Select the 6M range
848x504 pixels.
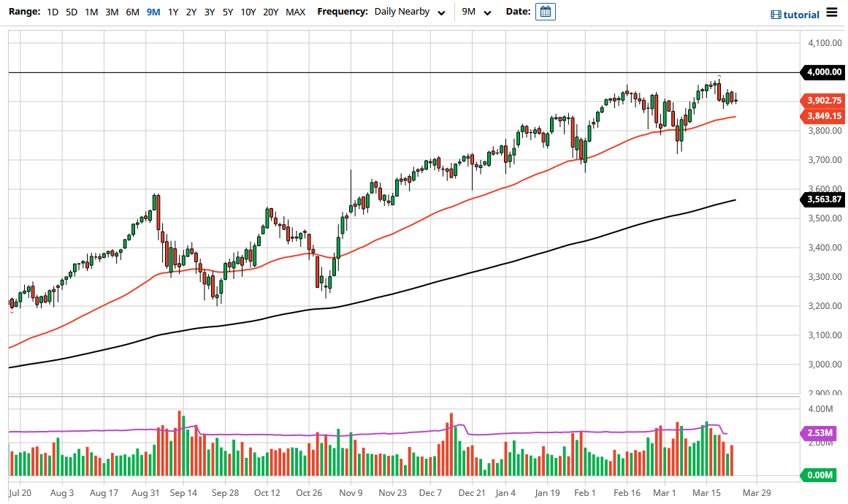[x=131, y=12]
